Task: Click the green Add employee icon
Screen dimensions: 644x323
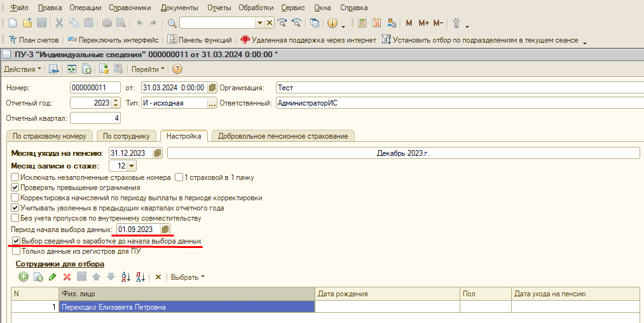Action: point(24,277)
